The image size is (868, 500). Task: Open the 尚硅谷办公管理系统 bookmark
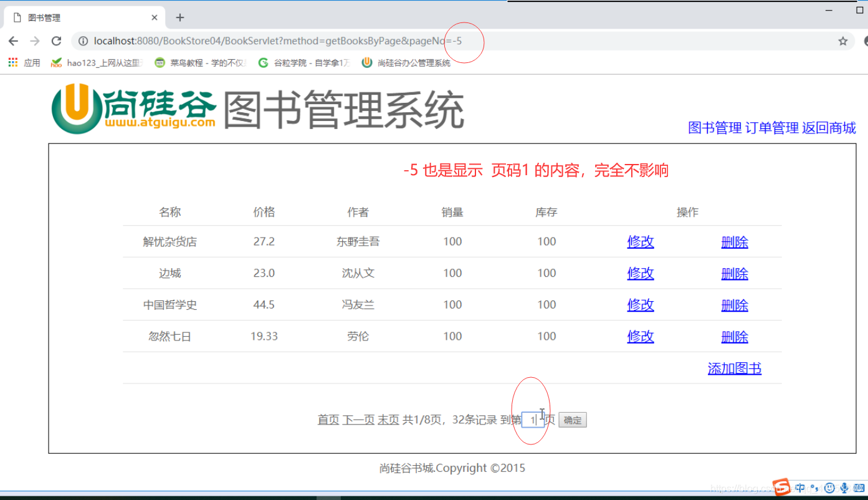click(x=406, y=63)
